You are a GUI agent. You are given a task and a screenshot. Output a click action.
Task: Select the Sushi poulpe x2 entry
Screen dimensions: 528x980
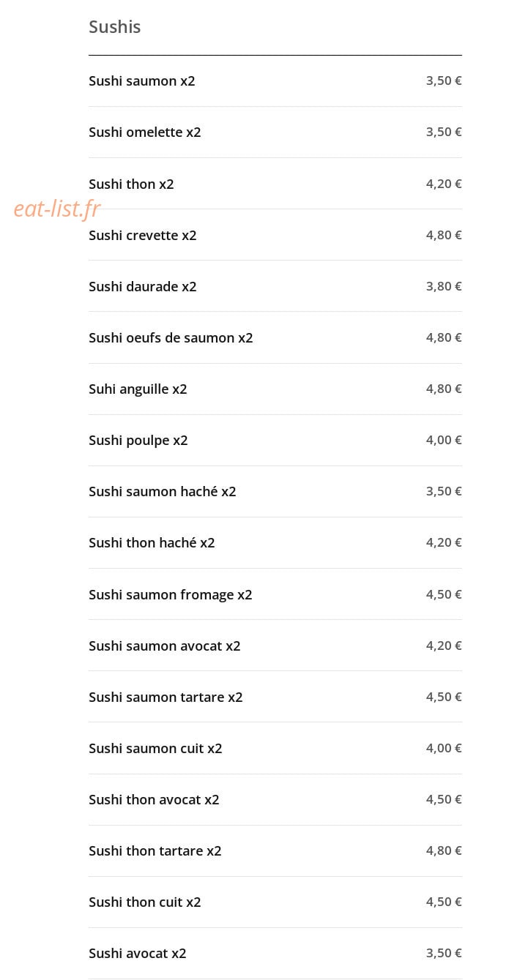click(275, 441)
